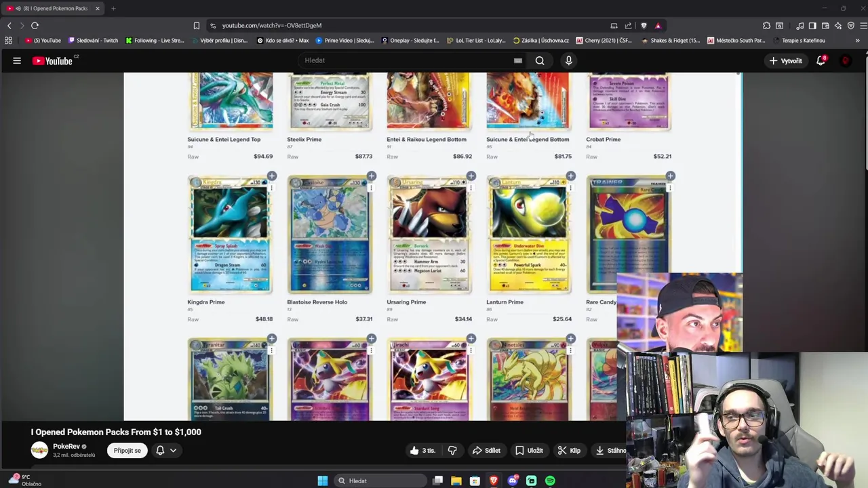This screenshot has width=868, height=488.
Task: Open the video title text
Action: click(x=116, y=432)
